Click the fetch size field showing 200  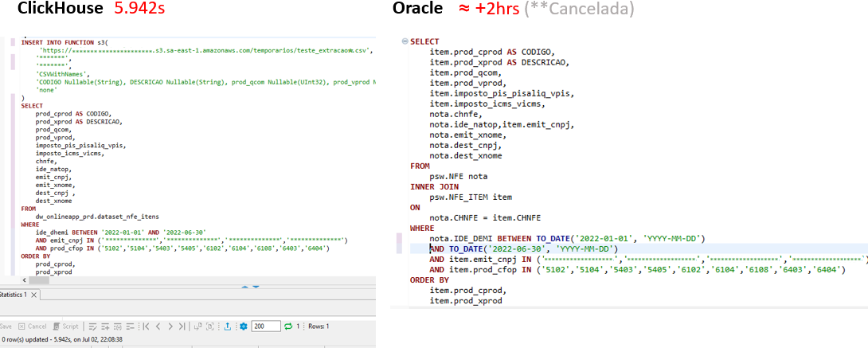(265, 326)
